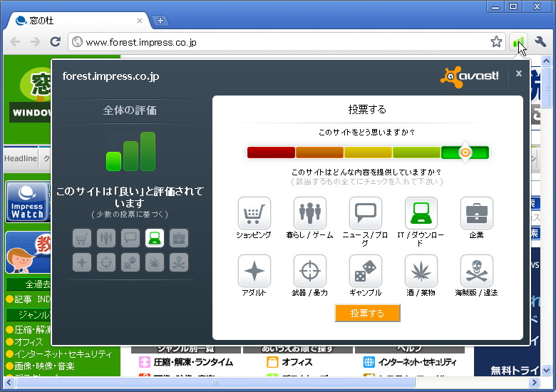Toggle the 暮らし / ゲーム people category
The width and height of the screenshot is (556, 392).
coord(310,213)
